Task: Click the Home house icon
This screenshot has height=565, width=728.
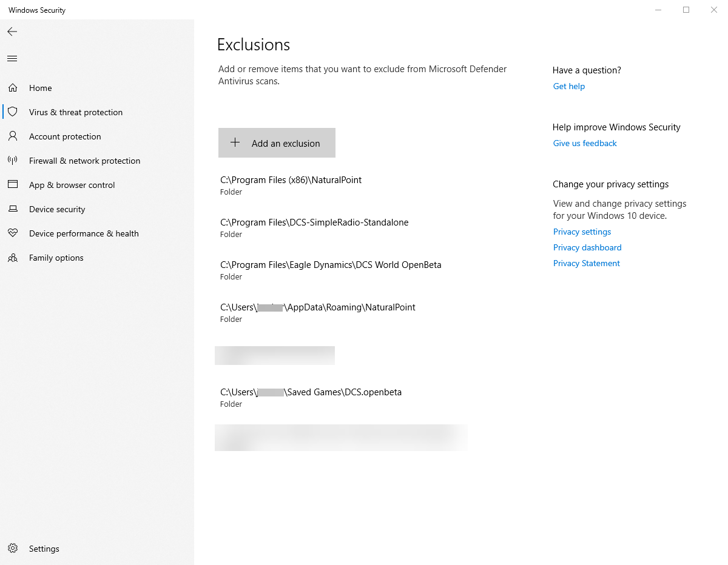Action: tap(13, 88)
